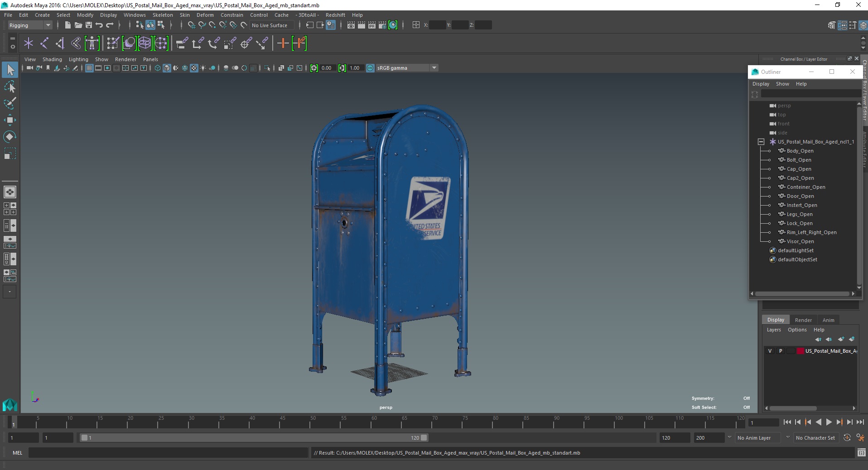The height and width of the screenshot is (470, 868).
Task: Select the Create Joint tool on shelf
Action: tap(44, 43)
